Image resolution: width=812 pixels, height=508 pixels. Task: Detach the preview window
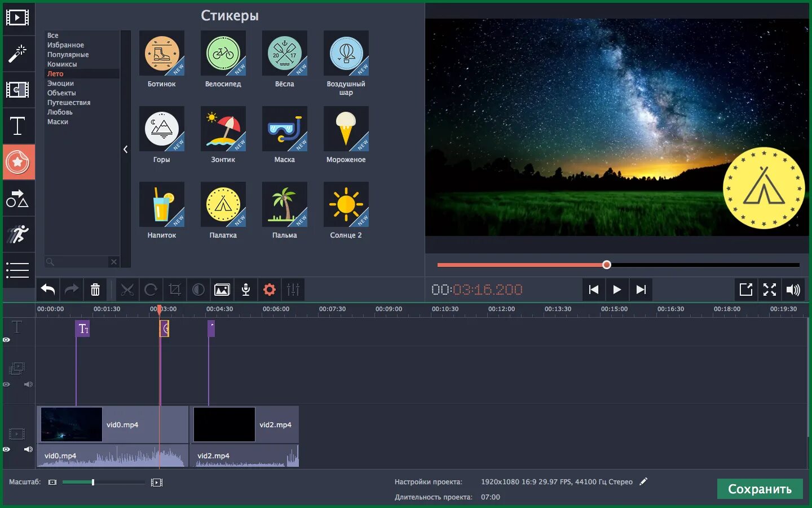click(746, 290)
